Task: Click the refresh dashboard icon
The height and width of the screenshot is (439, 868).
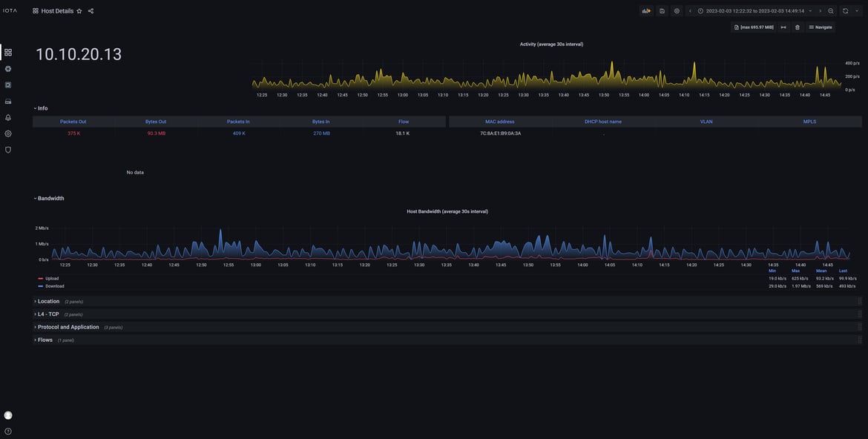Action: [844, 9]
